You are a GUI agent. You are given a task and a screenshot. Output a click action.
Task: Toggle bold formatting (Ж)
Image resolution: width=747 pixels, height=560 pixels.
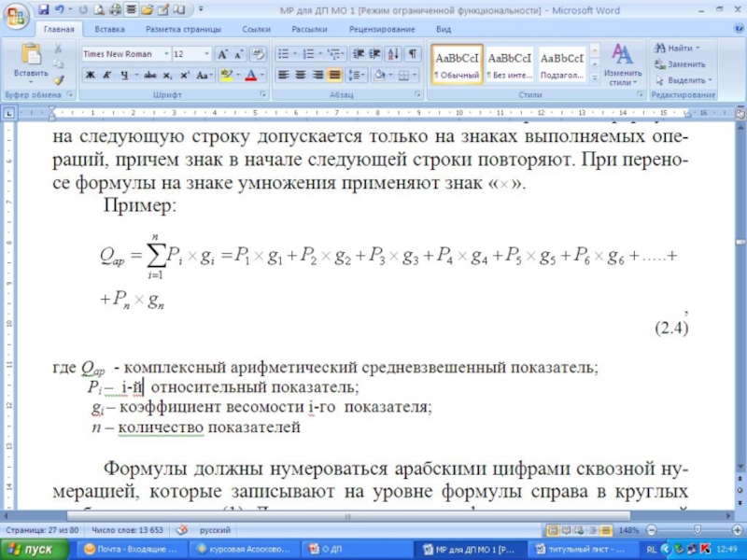[x=91, y=75]
